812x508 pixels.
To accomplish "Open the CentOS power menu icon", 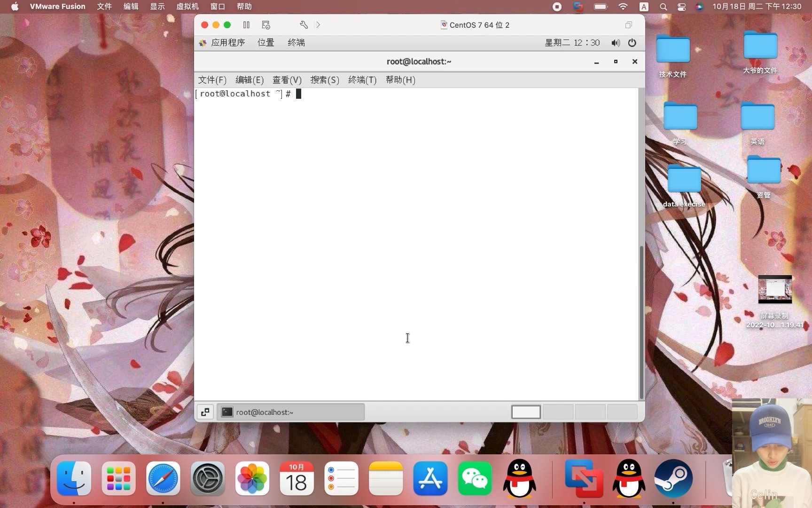I will point(632,43).
